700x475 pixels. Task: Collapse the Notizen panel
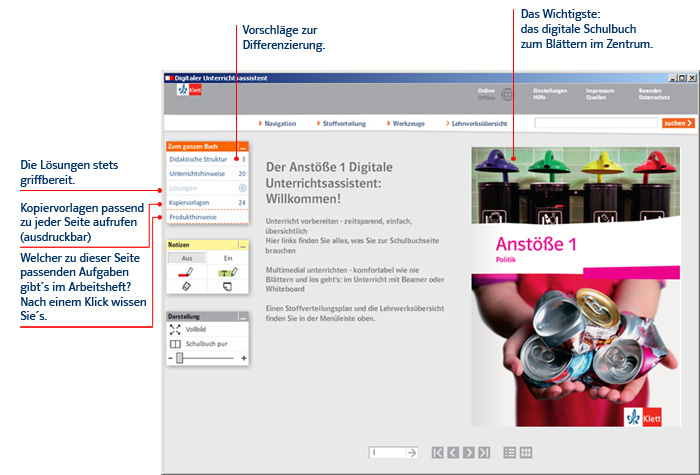pos(243,245)
